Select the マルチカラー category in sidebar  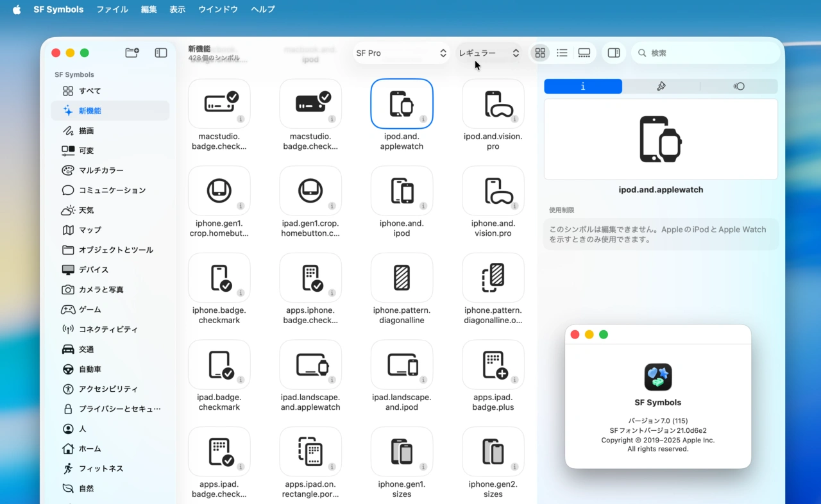pyautogui.click(x=101, y=171)
